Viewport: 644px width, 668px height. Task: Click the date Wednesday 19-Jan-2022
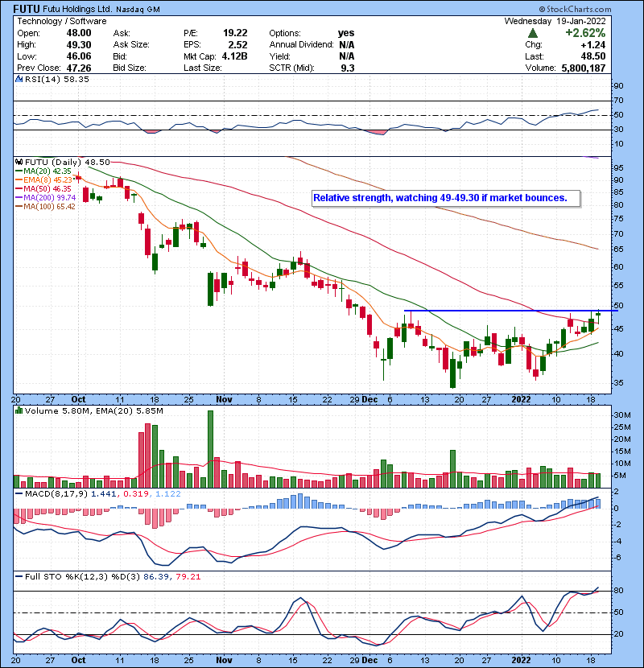555,21
